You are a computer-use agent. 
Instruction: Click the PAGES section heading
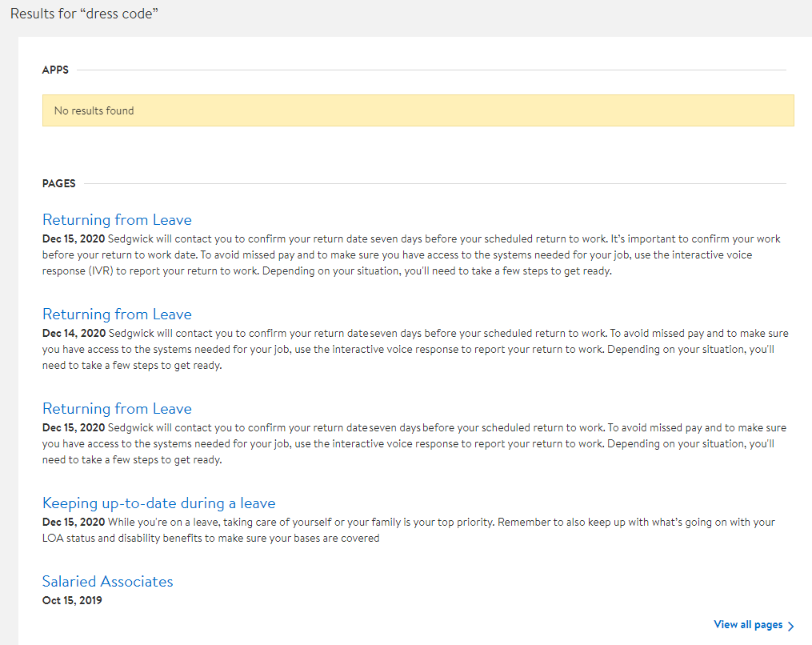tap(59, 183)
